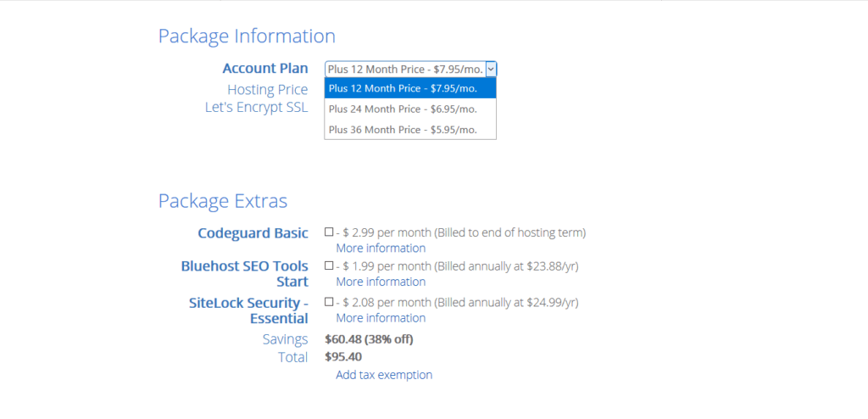The width and height of the screenshot is (868, 419).
Task: Click the $95.40 total amount
Action: point(343,357)
